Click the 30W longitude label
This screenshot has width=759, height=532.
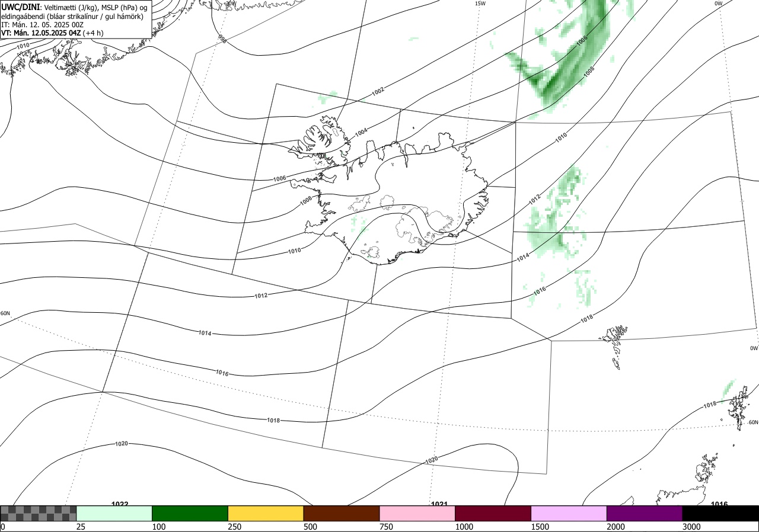[x=231, y=3]
